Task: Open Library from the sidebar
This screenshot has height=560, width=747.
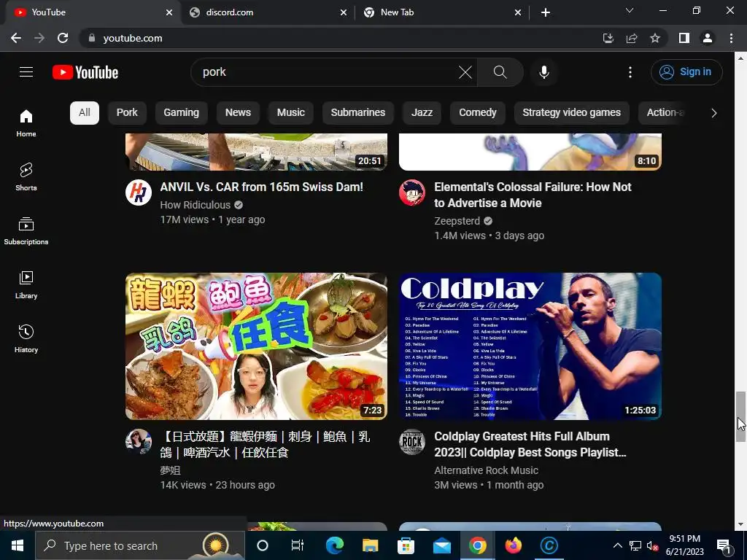Action: tap(26, 285)
